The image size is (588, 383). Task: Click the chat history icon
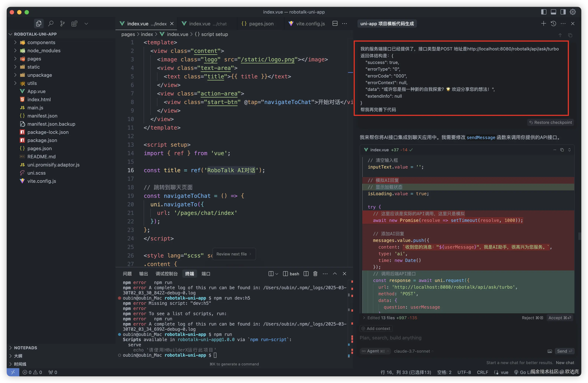[553, 24]
